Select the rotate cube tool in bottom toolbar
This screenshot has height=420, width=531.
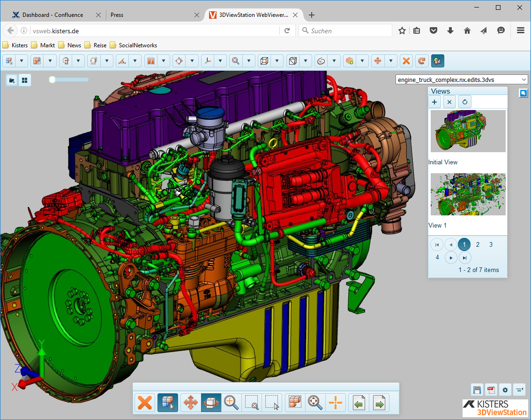pyautogui.click(x=211, y=403)
